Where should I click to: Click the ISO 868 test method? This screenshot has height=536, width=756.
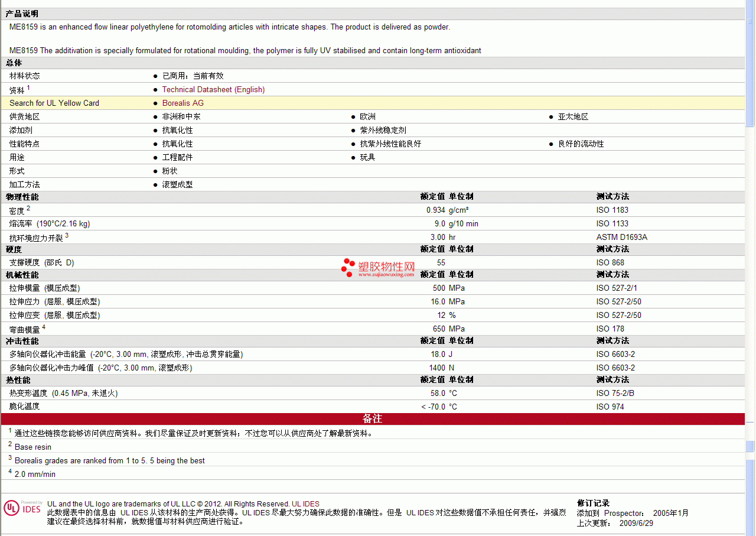tap(610, 263)
